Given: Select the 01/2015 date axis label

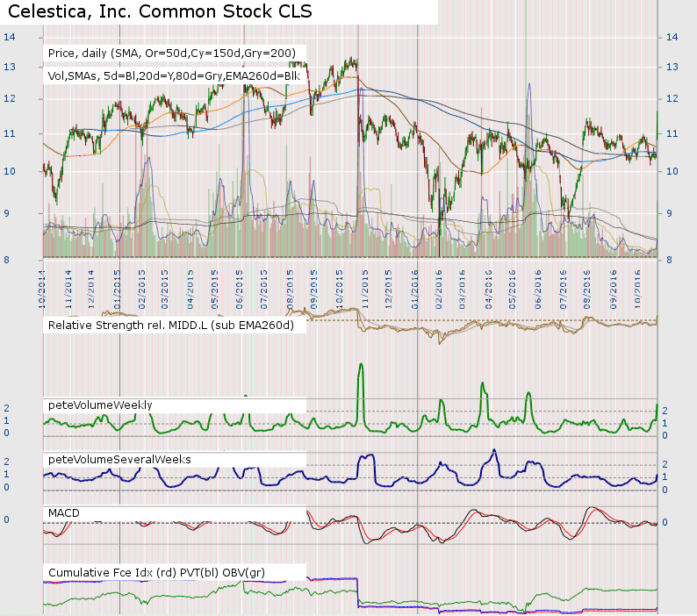Looking at the screenshot, I should pyautogui.click(x=118, y=290).
